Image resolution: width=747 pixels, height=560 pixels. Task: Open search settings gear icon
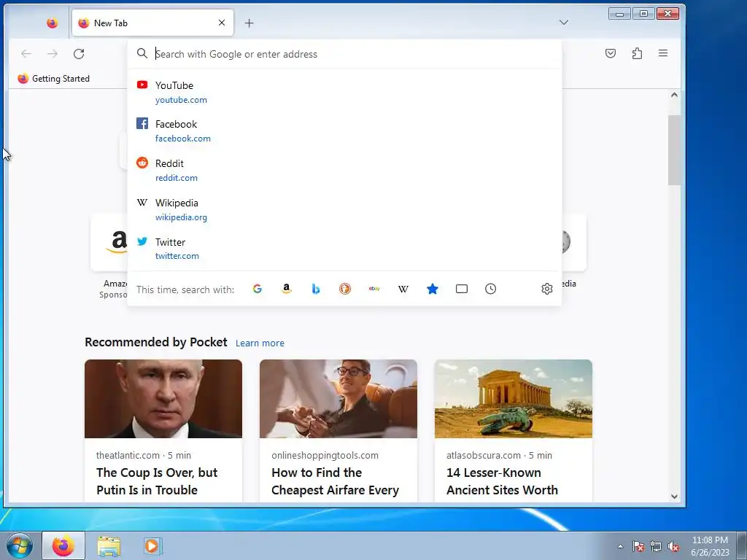pos(547,289)
